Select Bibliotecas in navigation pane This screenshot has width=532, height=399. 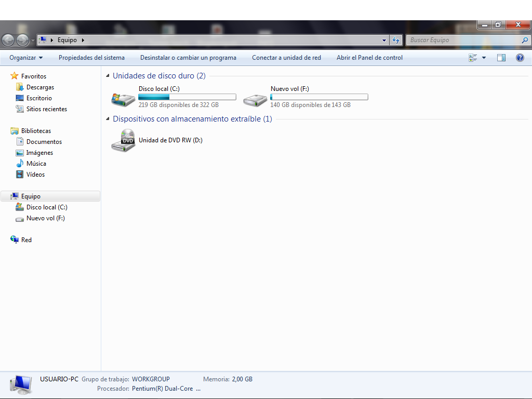(36, 130)
